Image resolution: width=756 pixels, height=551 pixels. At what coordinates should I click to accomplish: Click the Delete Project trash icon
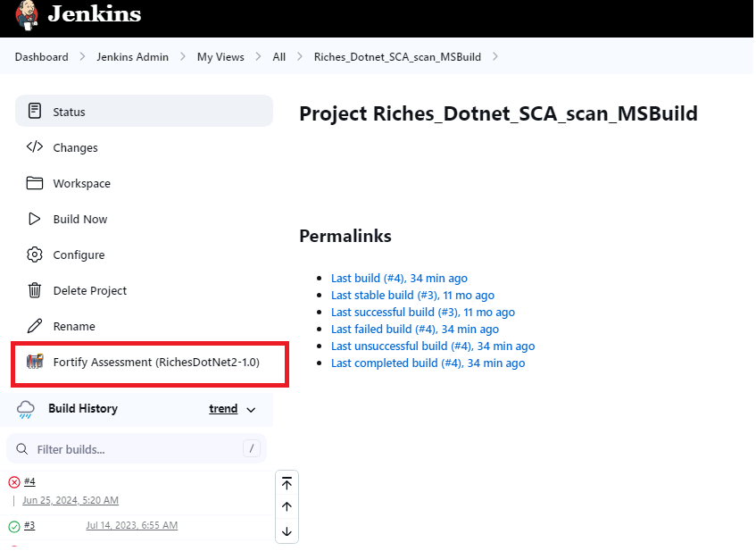(x=33, y=290)
